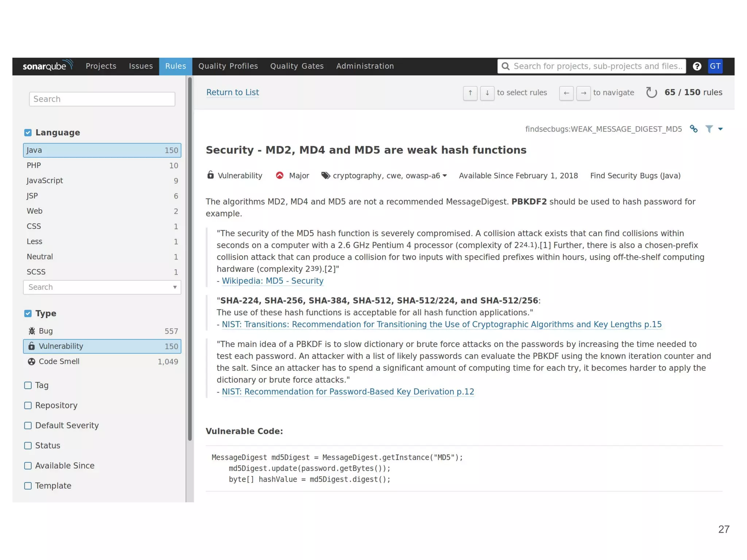The image size is (747, 560).
Task: Click the help question mark icon
Action: (x=697, y=66)
